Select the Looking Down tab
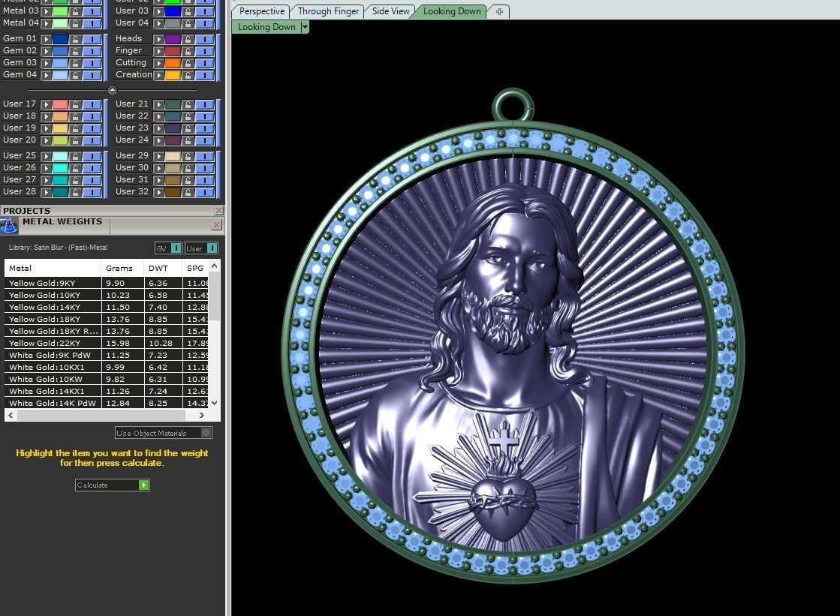 coord(452,11)
